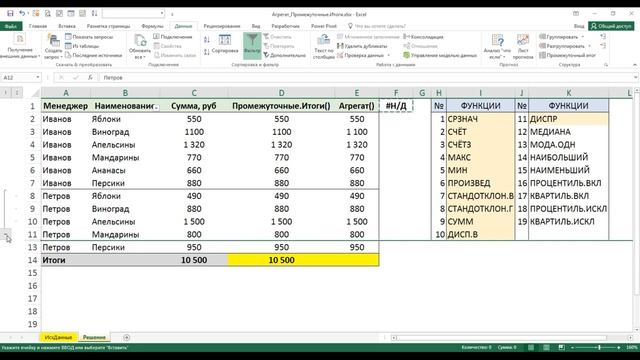
Task: Click Управление моделью данных
Action: [440, 55]
